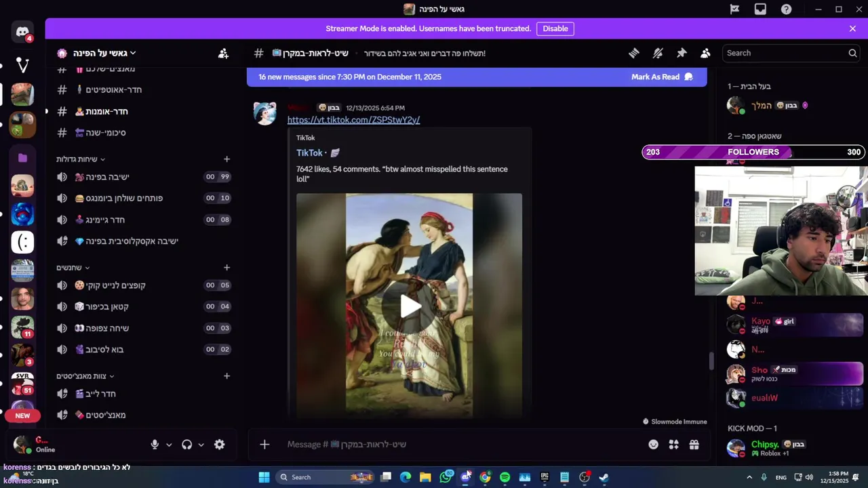Open server folder icon in server list
The width and height of the screenshot is (868, 488).
pos(22,157)
